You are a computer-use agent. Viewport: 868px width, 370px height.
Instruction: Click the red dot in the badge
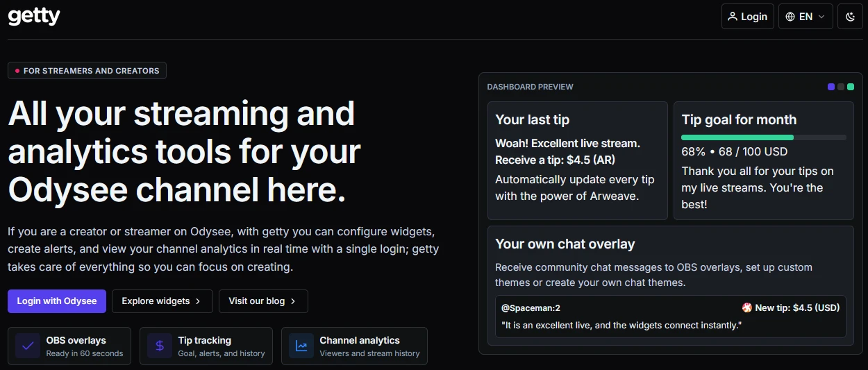(x=17, y=71)
